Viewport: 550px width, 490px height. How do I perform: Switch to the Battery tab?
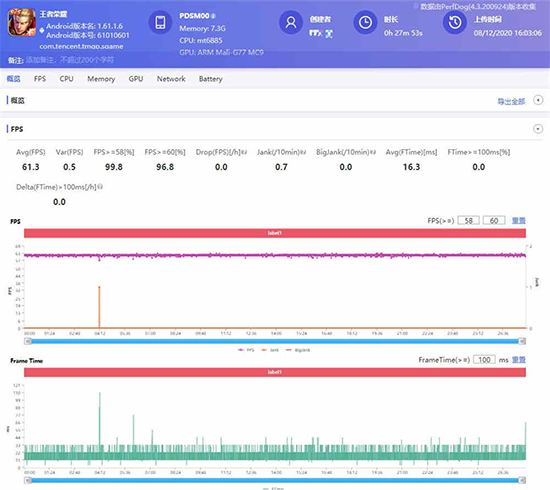210,79
